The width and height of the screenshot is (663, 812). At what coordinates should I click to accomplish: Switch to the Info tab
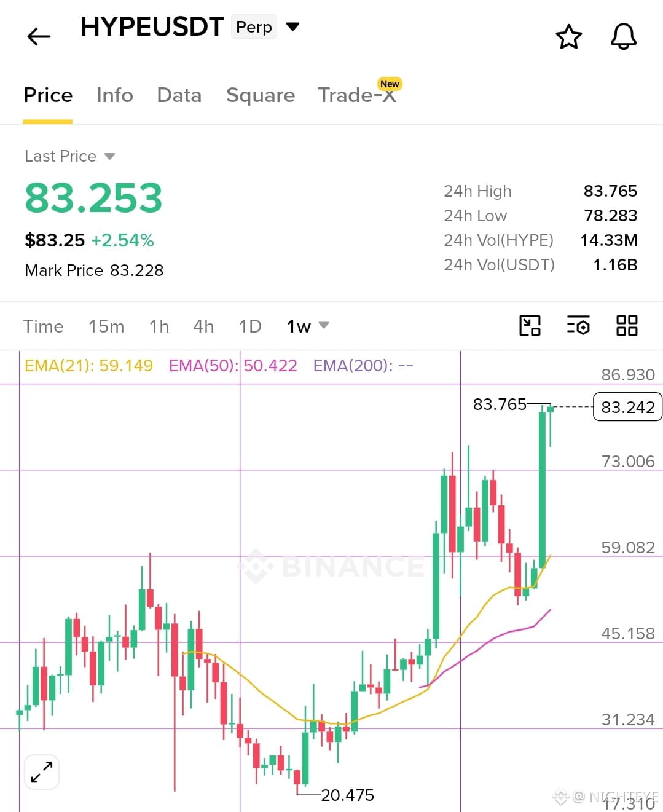(x=115, y=95)
